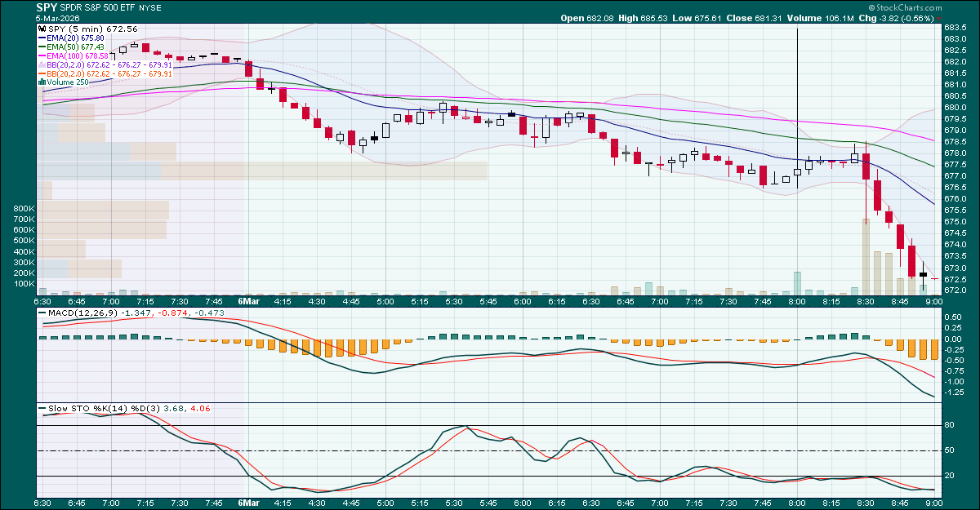Open the StockCharts.com copyright link
This screenshot has width=980, height=510.
pyautogui.click(x=906, y=7)
